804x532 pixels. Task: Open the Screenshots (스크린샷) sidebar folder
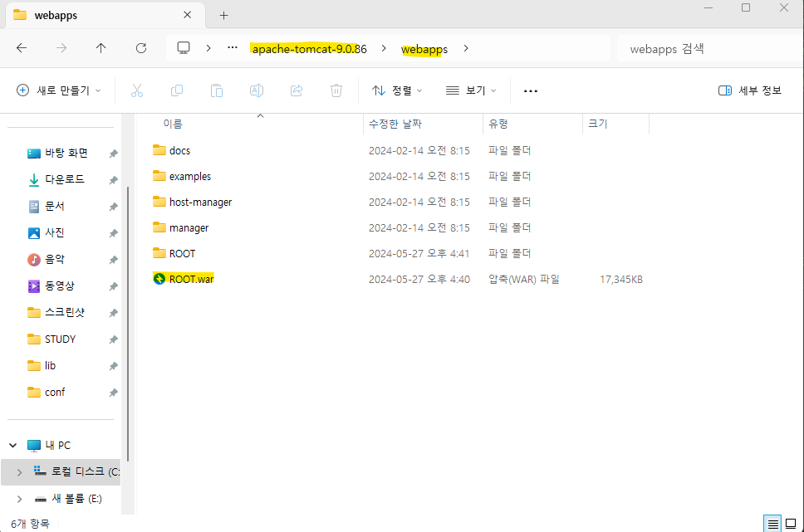pyautogui.click(x=65, y=313)
